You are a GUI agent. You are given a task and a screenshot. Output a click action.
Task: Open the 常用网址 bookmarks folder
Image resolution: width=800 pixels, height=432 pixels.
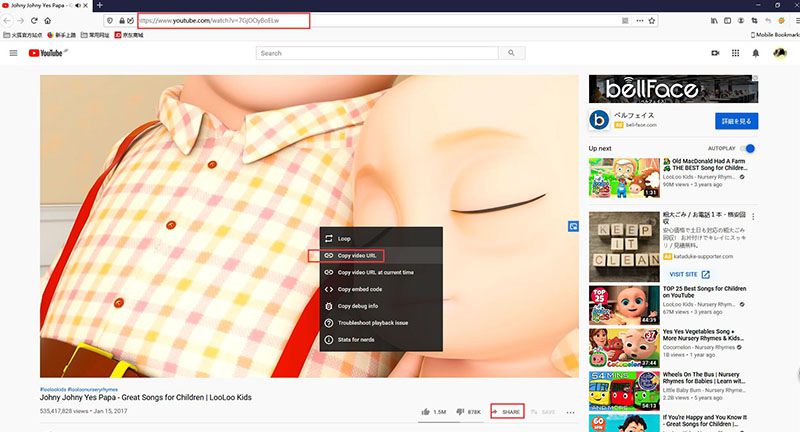(x=95, y=35)
